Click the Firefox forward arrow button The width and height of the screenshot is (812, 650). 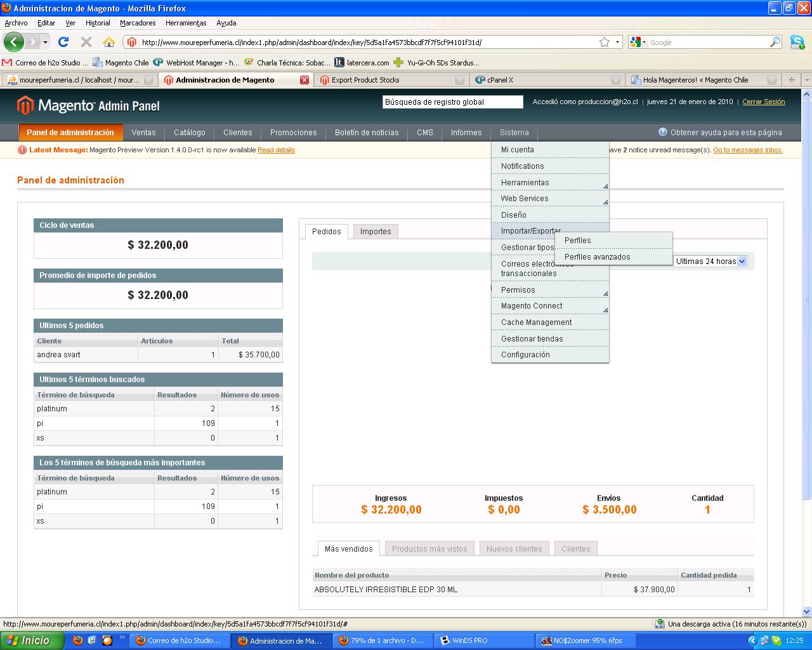pos(33,42)
